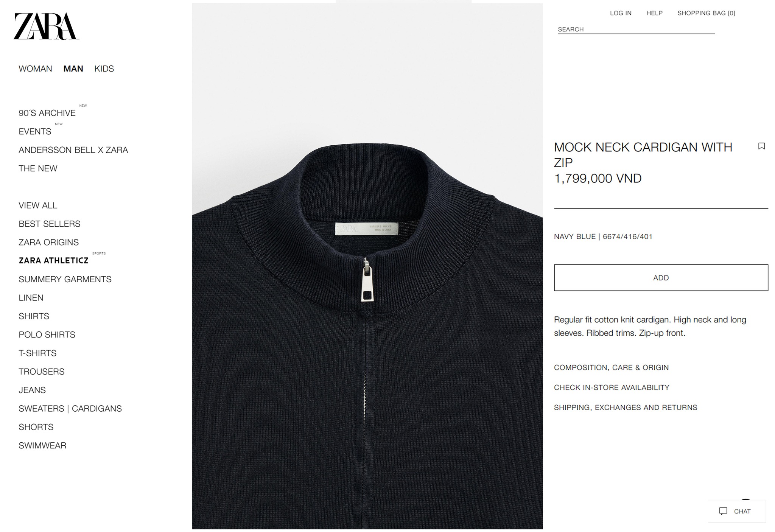Expand Composition, Care & Origin details

coord(611,367)
